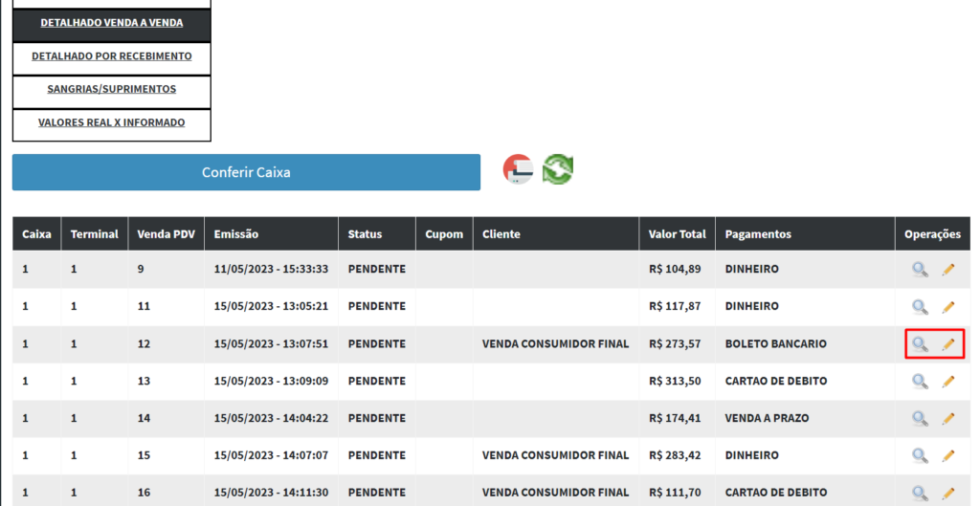Open the Sangrias/Suprimentos report

pyautogui.click(x=111, y=89)
